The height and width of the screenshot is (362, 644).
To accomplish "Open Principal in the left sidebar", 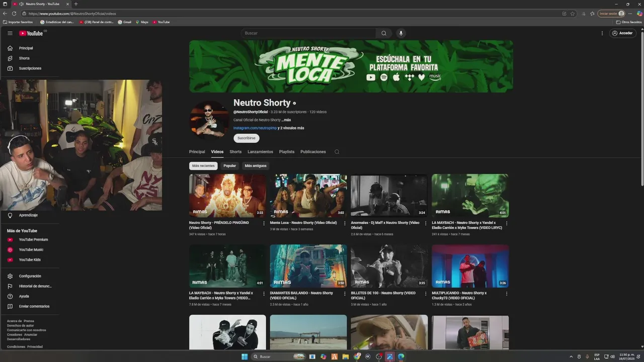I will pyautogui.click(x=30, y=48).
